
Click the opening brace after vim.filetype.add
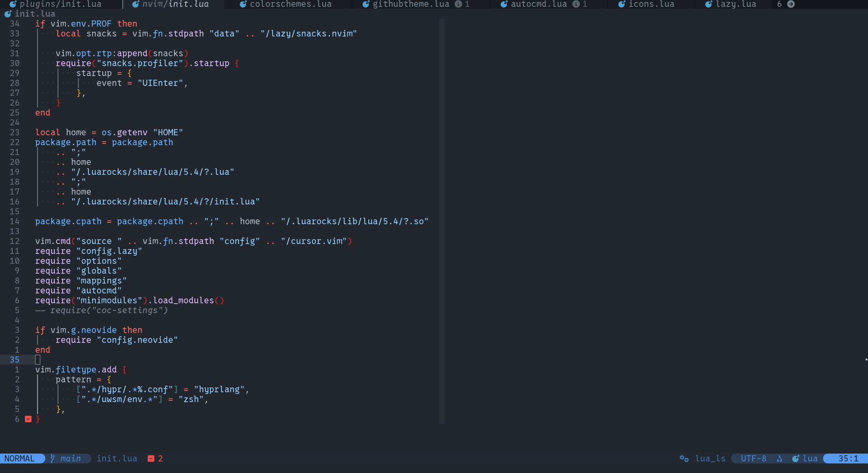coord(124,370)
